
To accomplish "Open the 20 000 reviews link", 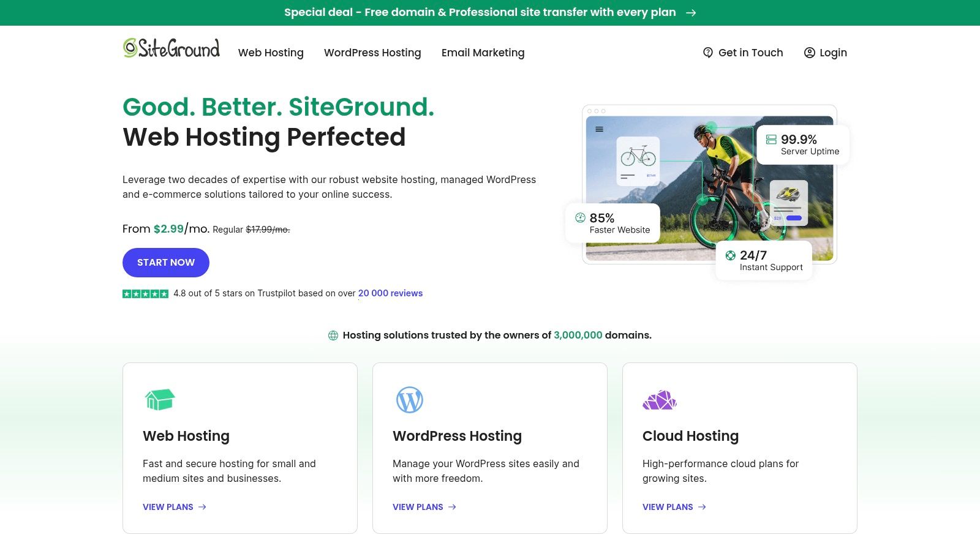I will [x=390, y=293].
